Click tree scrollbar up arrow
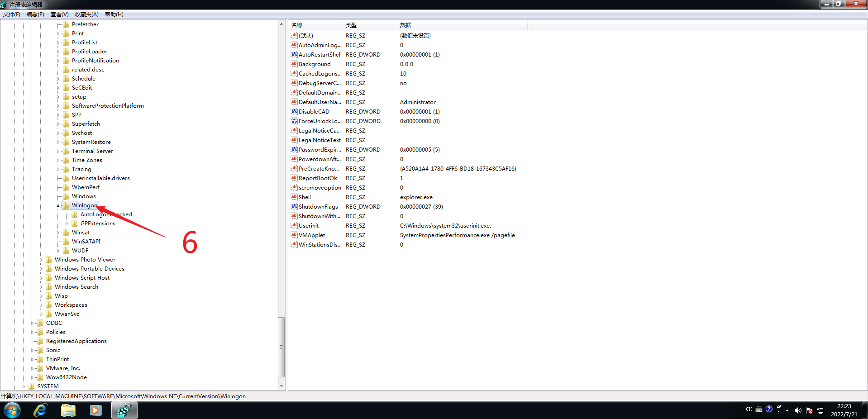868x419 pixels. 281,24
